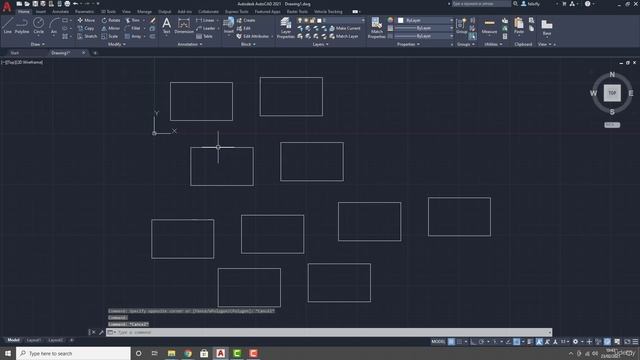Click the keyword search box
The image size is (640, 360).
(481, 4)
